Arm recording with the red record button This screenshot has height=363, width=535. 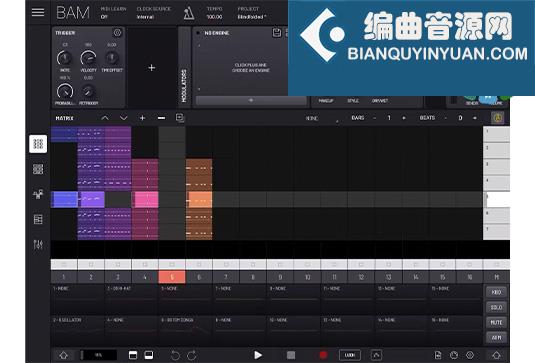(323, 355)
